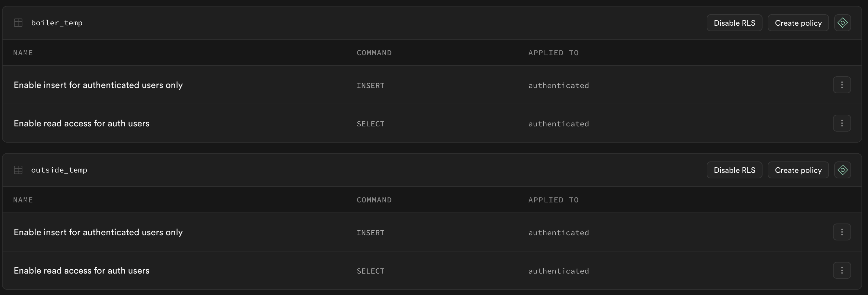868x295 pixels.
Task: Create a policy for the boiler_temp table
Action: [x=798, y=23]
